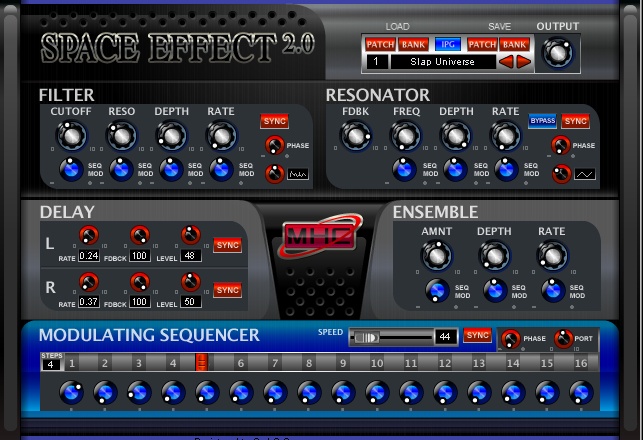The height and width of the screenshot is (440, 643).
Task: Toggle the Resonator BYPASS button
Action: point(542,121)
